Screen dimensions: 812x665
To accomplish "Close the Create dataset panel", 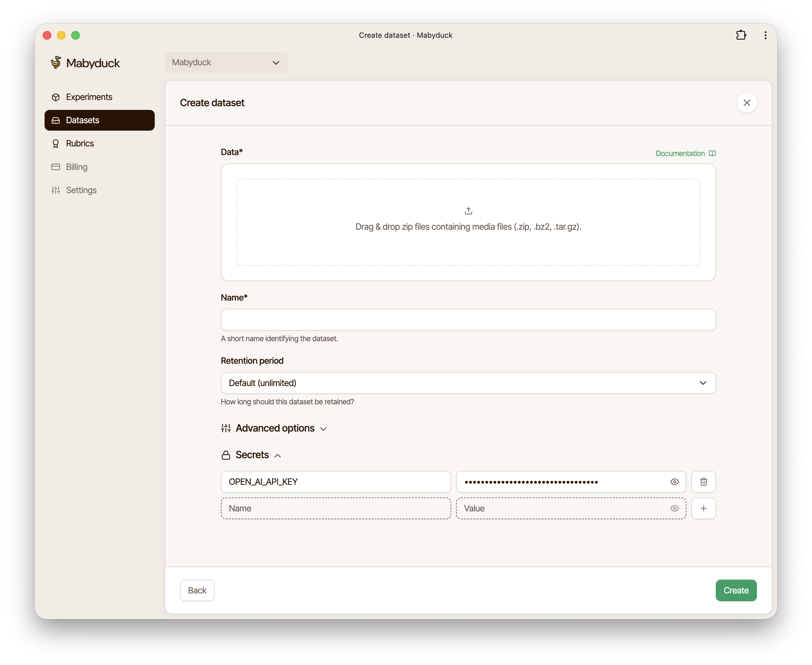I will (x=746, y=103).
